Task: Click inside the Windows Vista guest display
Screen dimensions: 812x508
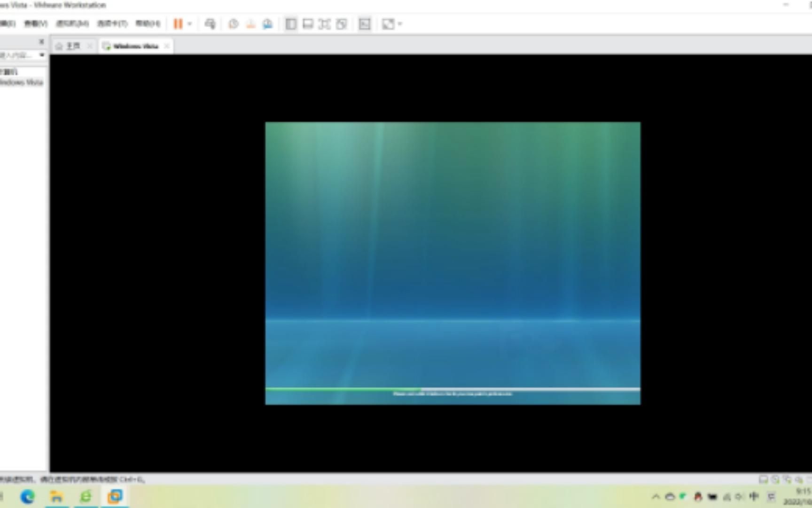Action: tap(453, 263)
